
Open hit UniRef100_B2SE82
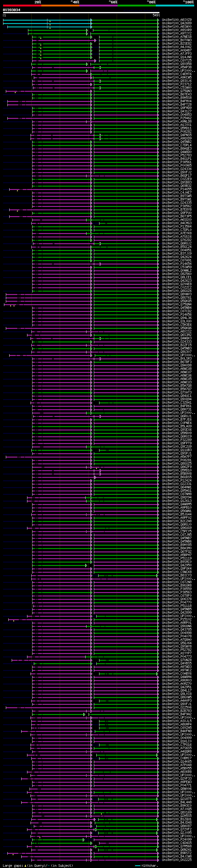177,43
